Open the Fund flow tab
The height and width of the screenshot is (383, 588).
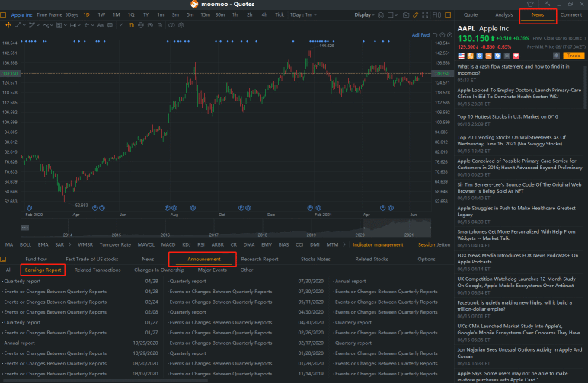coord(36,259)
